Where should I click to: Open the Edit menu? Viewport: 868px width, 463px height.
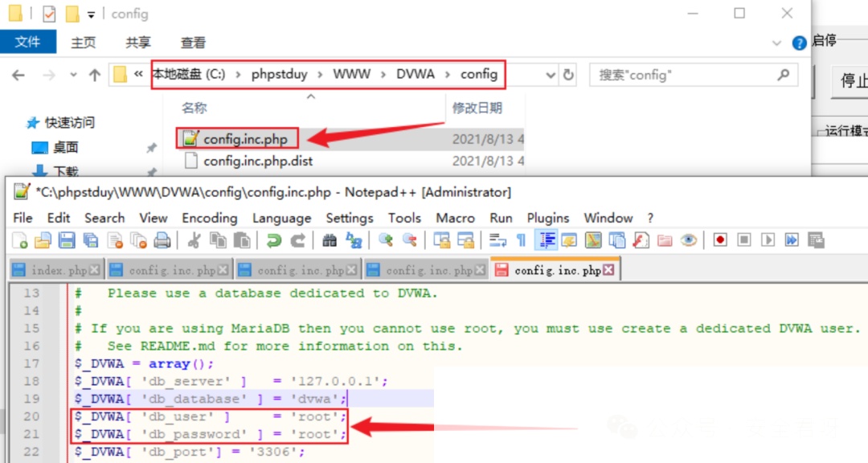(58, 218)
